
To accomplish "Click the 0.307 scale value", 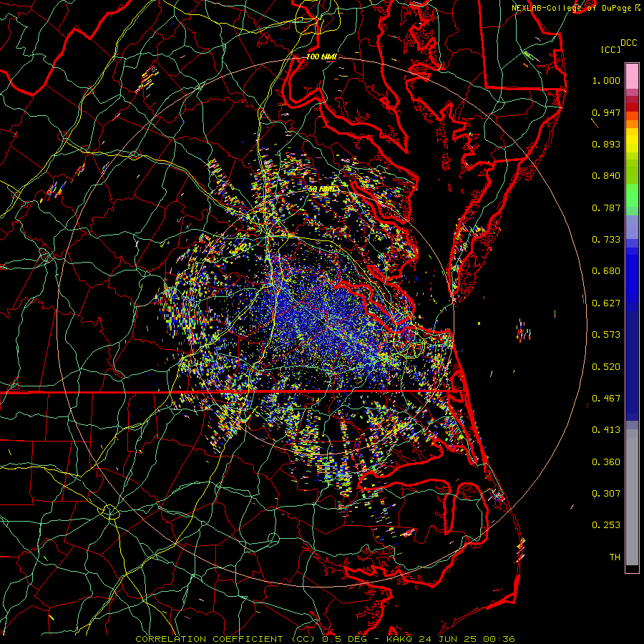I will pos(606,494).
